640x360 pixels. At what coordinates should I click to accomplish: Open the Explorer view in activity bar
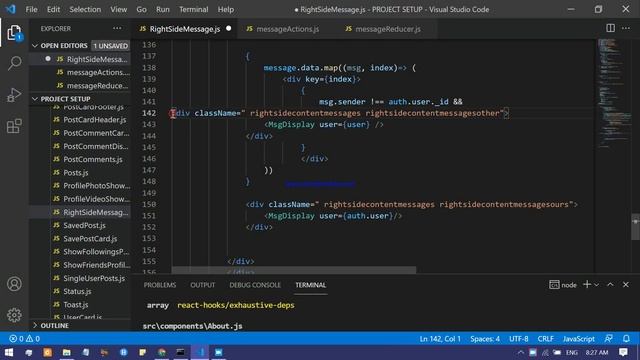tap(14, 33)
